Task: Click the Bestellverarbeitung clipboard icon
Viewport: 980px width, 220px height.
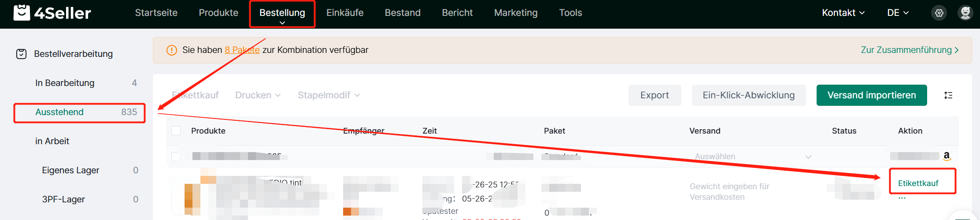Action: point(21,54)
